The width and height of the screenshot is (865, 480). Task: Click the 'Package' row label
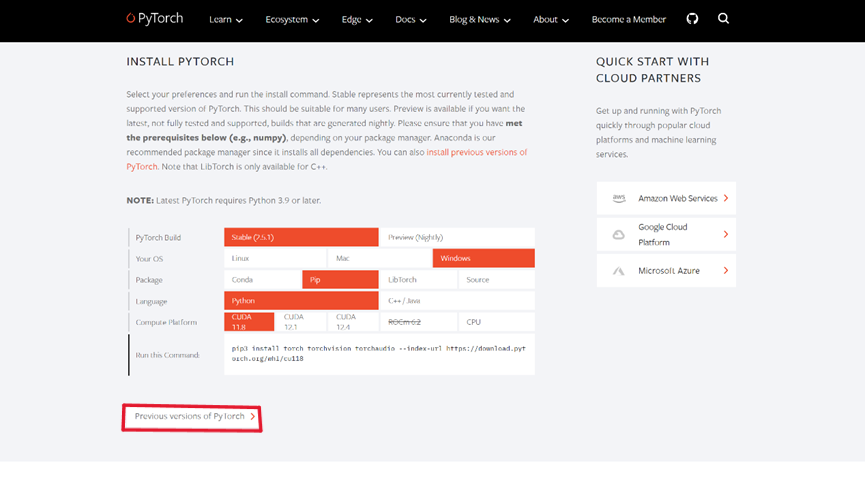[x=149, y=280]
